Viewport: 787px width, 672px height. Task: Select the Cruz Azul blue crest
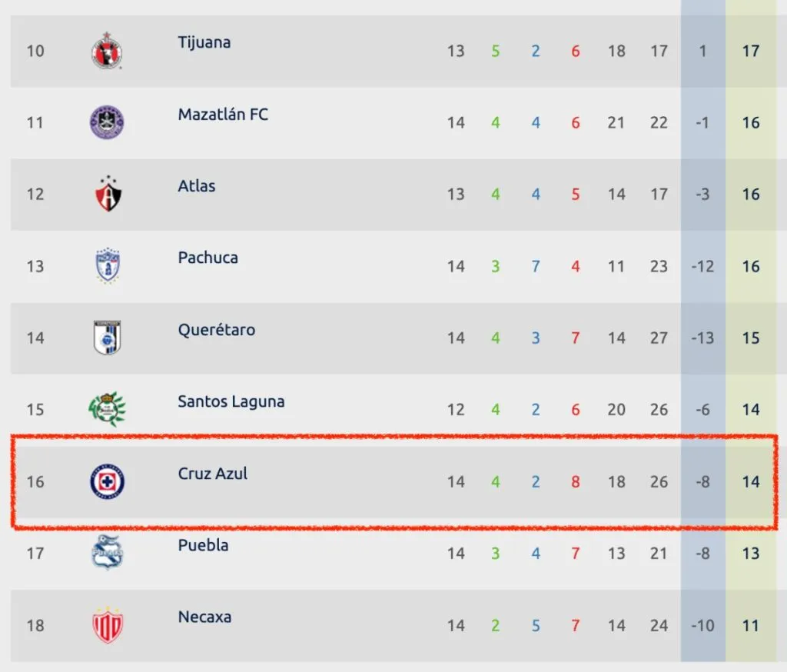[x=107, y=482]
